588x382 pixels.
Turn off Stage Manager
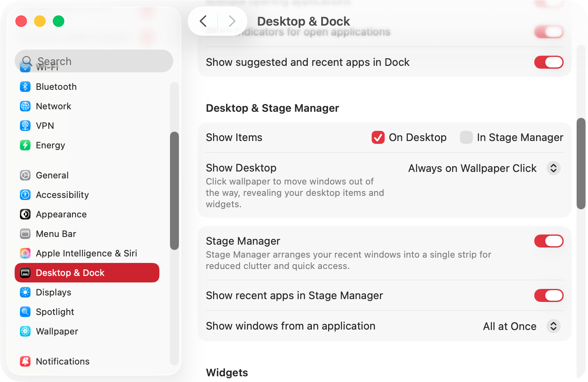549,241
